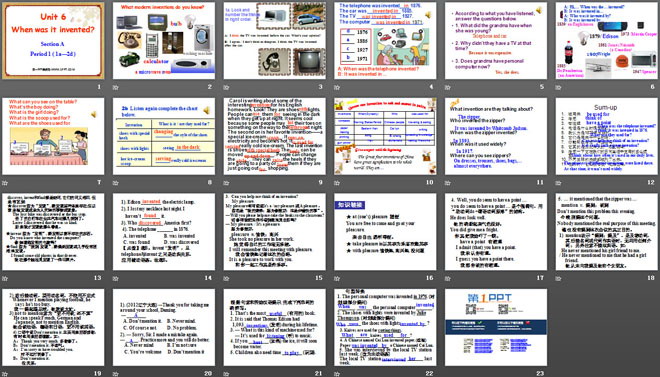Viewport: 660px width, 377px height.
Task: Select slide 6 showing Edison bulb inventions
Action: (x=607, y=41)
